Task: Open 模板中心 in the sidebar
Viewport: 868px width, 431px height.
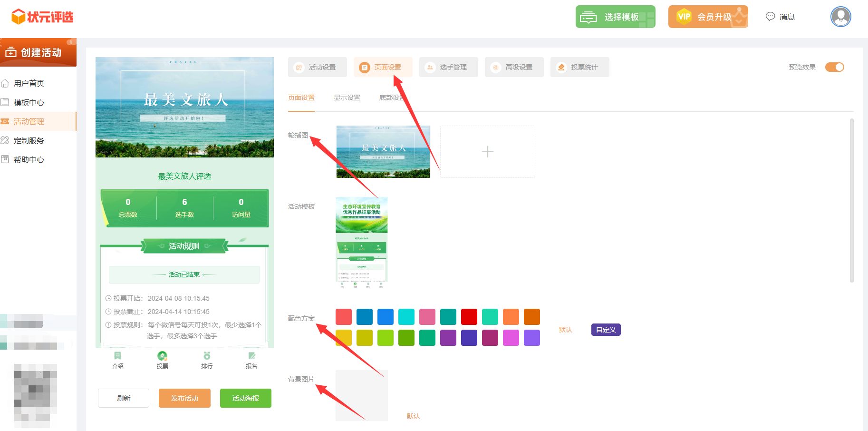Action: pyautogui.click(x=29, y=102)
